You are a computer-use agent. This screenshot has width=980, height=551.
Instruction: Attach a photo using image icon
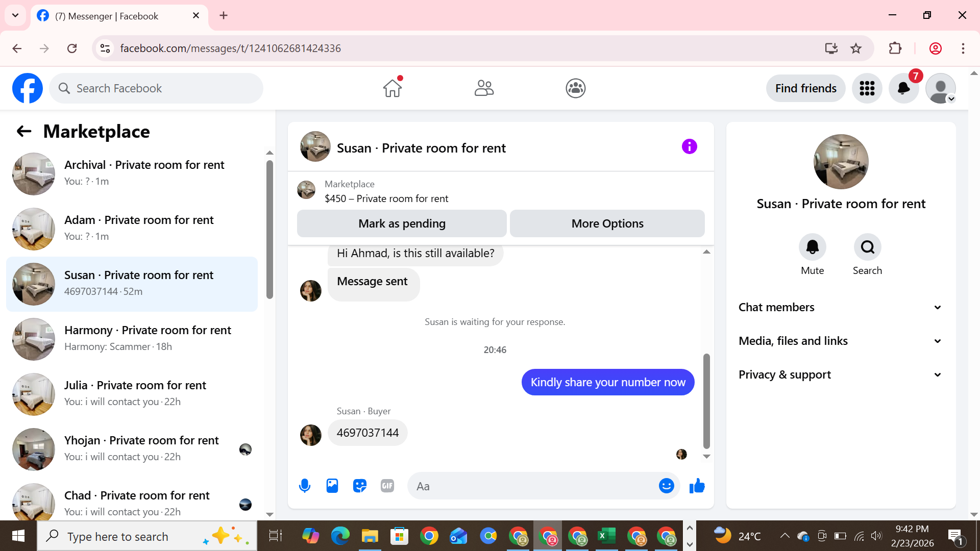pyautogui.click(x=332, y=486)
